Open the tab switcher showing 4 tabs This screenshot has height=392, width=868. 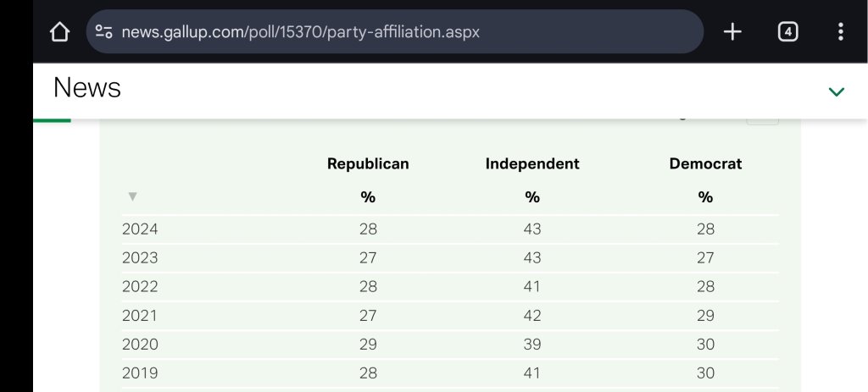coord(787,32)
